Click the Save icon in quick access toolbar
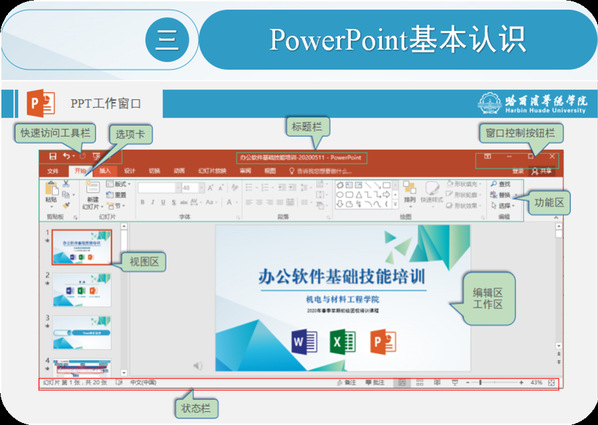Image resolution: width=598 pixels, height=425 pixels. [x=53, y=156]
